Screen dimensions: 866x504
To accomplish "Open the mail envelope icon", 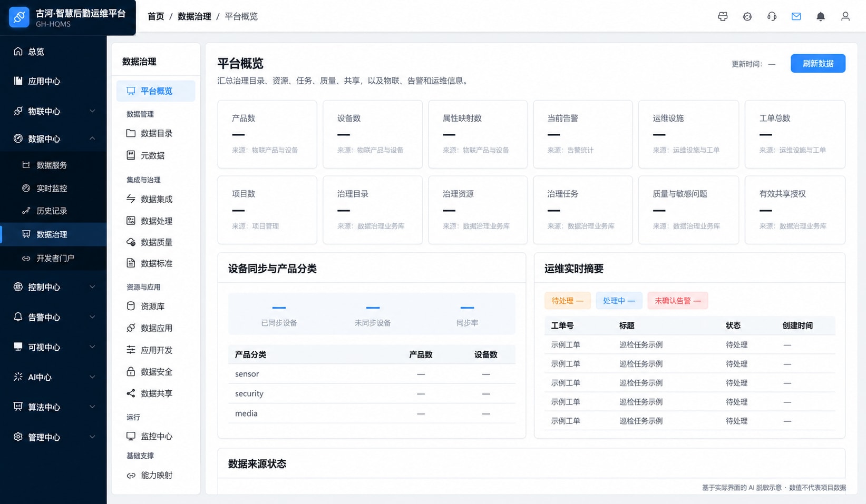I will 796,16.
